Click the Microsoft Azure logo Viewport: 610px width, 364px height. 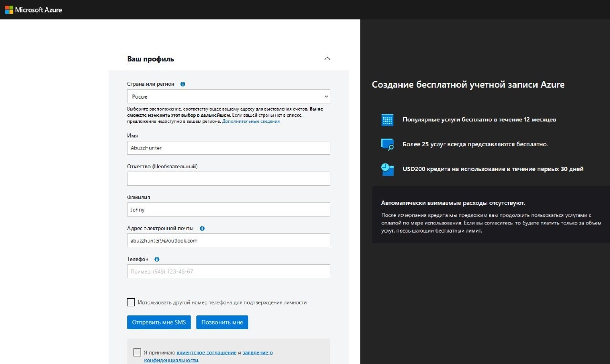pyautogui.click(x=33, y=10)
